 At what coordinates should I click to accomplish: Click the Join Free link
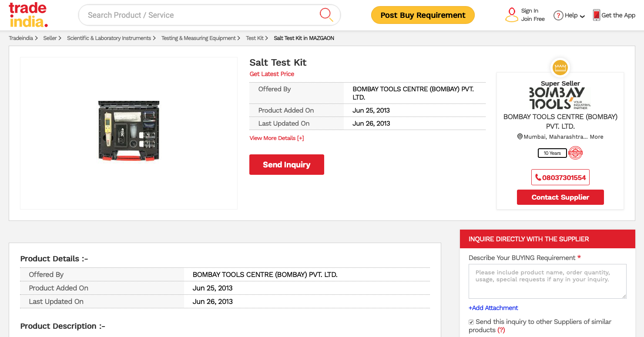click(533, 19)
